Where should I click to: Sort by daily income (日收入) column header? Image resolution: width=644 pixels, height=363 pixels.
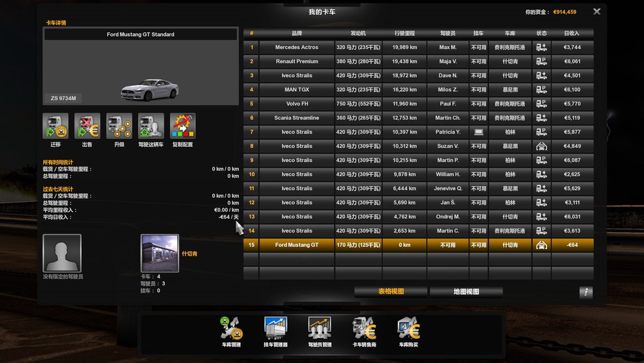point(572,33)
